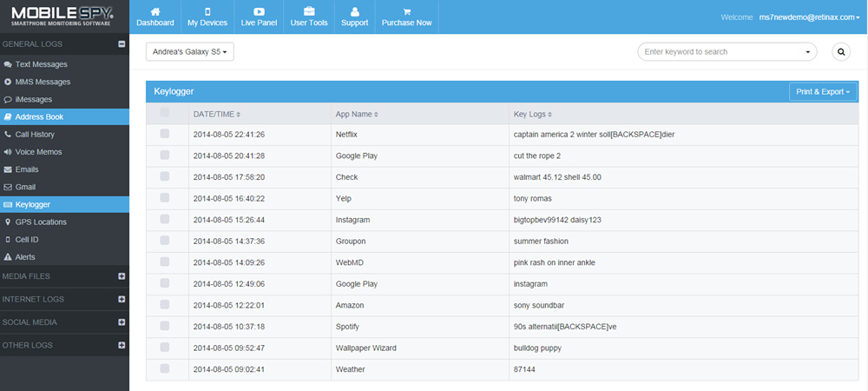Open the Andrea's Galaxy S5 device dropdown
The image size is (868, 391).
pos(190,51)
